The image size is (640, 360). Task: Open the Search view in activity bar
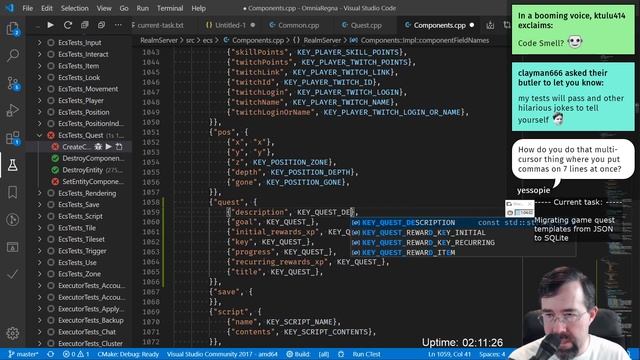(13, 55)
